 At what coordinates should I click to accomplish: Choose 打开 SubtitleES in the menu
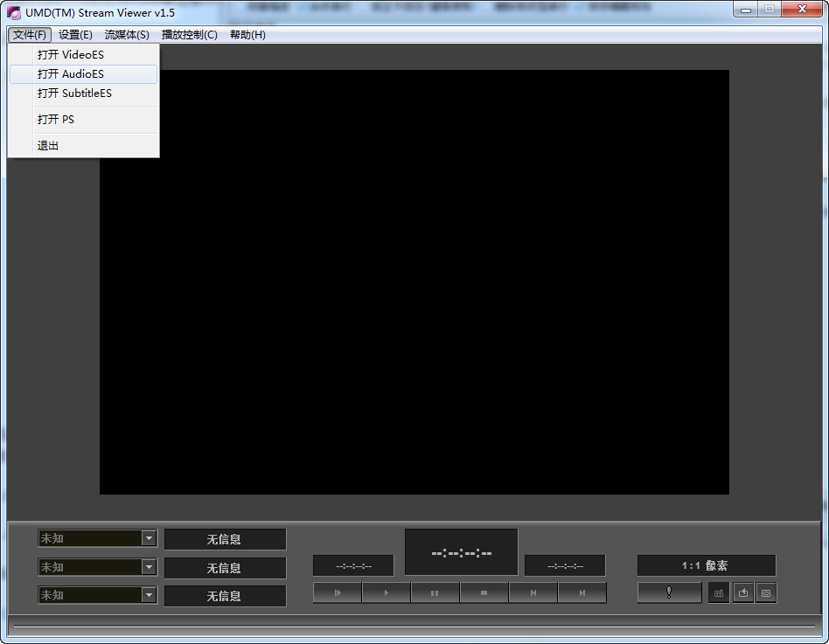point(74,93)
